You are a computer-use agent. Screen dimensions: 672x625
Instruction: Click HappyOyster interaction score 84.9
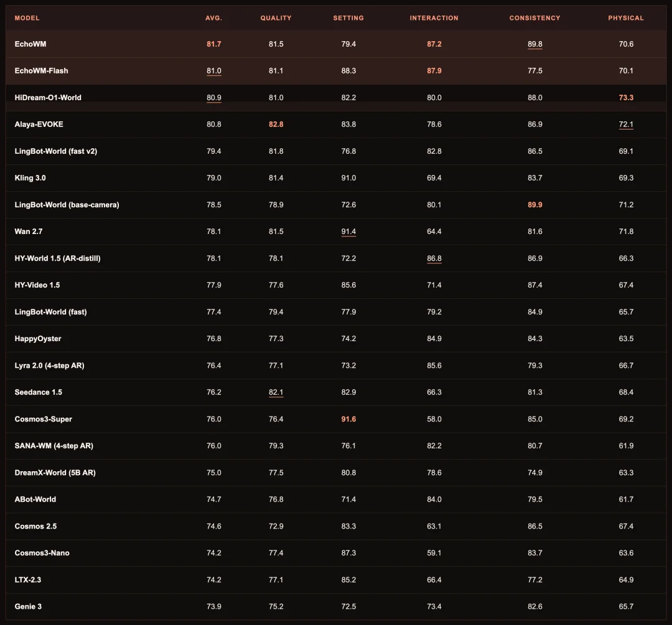click(434, 339)
